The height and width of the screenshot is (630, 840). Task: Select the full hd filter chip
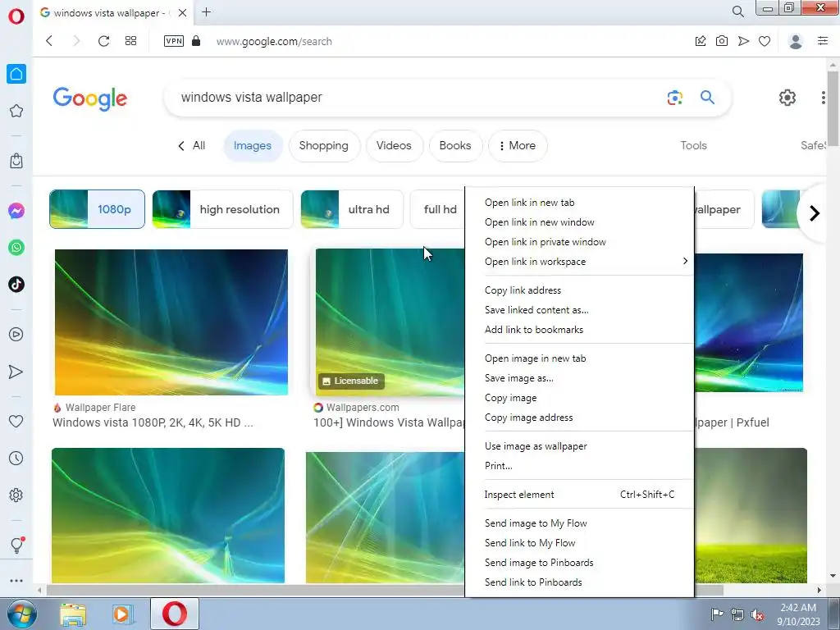click(438, 209)
